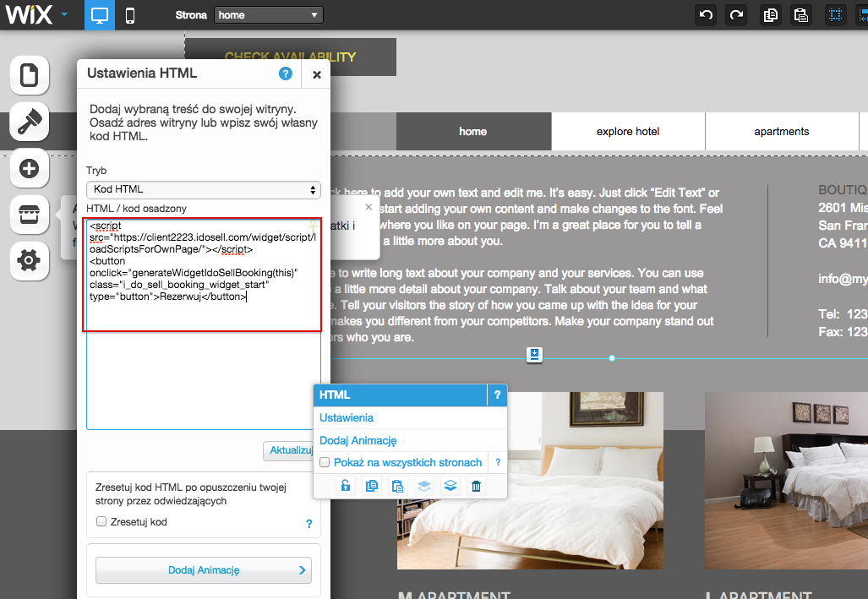Click the paragraph text on the page

pos(523,265)
